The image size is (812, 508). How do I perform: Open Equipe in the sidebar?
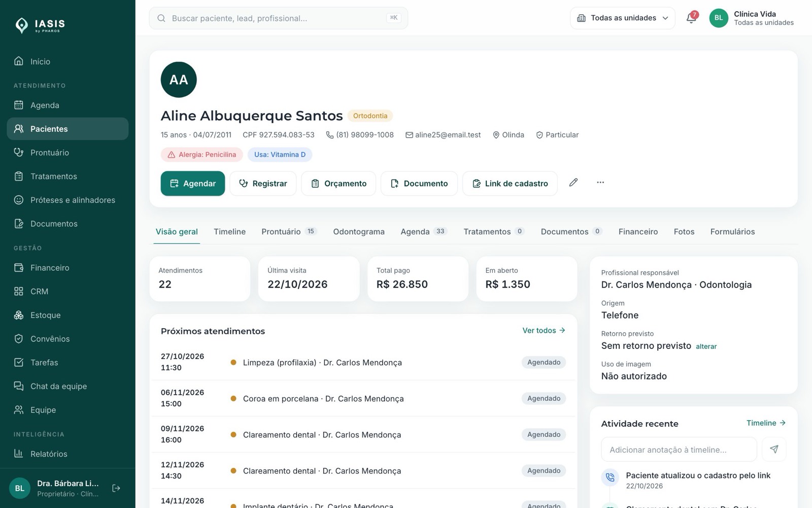(67, 410)
